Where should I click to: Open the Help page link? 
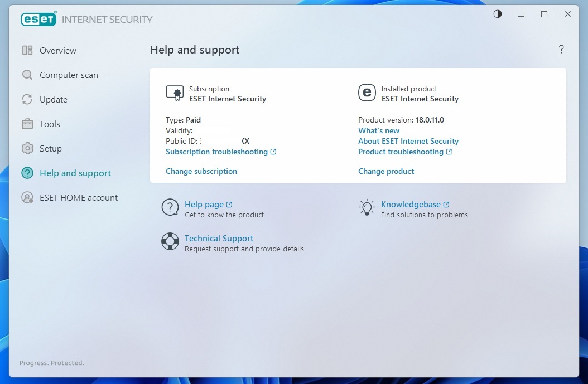click(204, 205)
